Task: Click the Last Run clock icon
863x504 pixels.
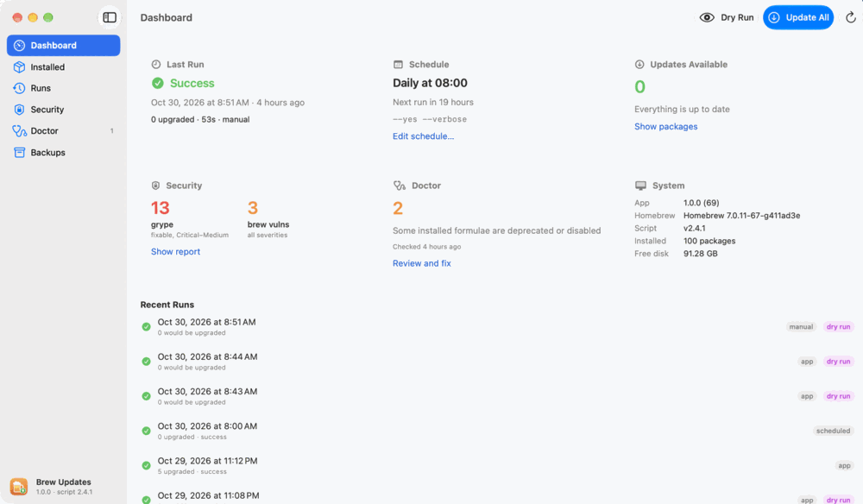Action: click(156, 65)
